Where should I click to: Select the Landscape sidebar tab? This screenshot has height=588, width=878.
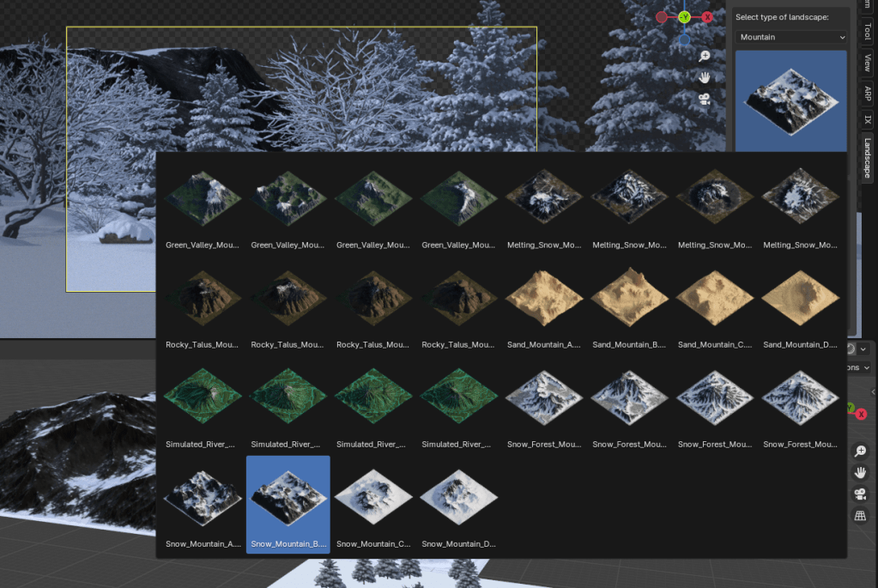point(867,158)
